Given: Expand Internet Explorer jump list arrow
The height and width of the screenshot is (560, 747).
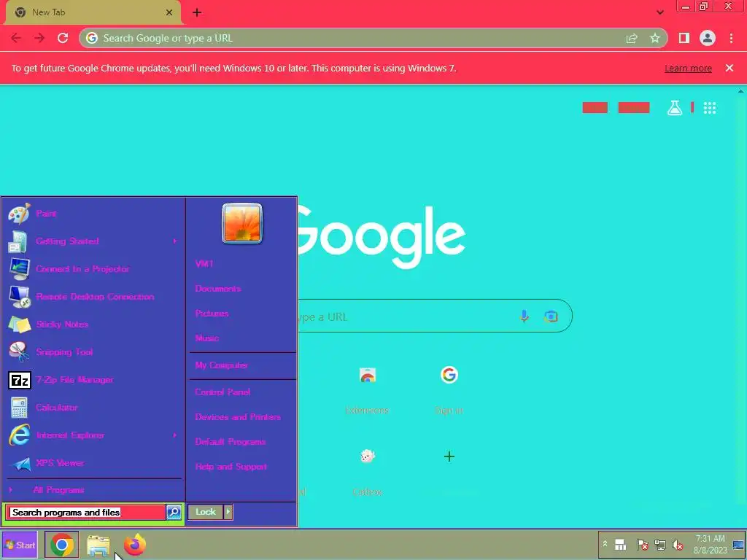Looking at the screenshot, I should [x=175, y=435].
